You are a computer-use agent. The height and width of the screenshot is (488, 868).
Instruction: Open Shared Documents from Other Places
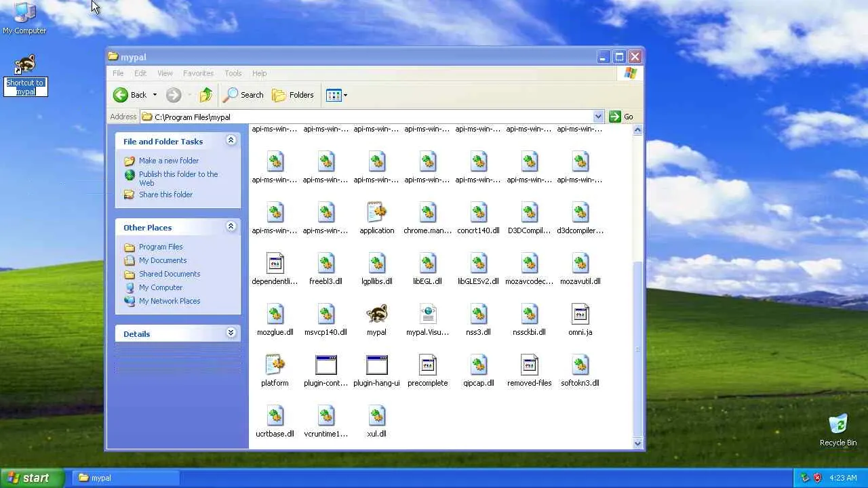[170, 274]
